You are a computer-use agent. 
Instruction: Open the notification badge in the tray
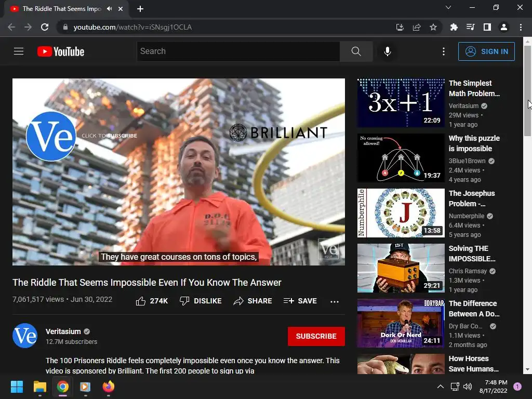(517, 387)
